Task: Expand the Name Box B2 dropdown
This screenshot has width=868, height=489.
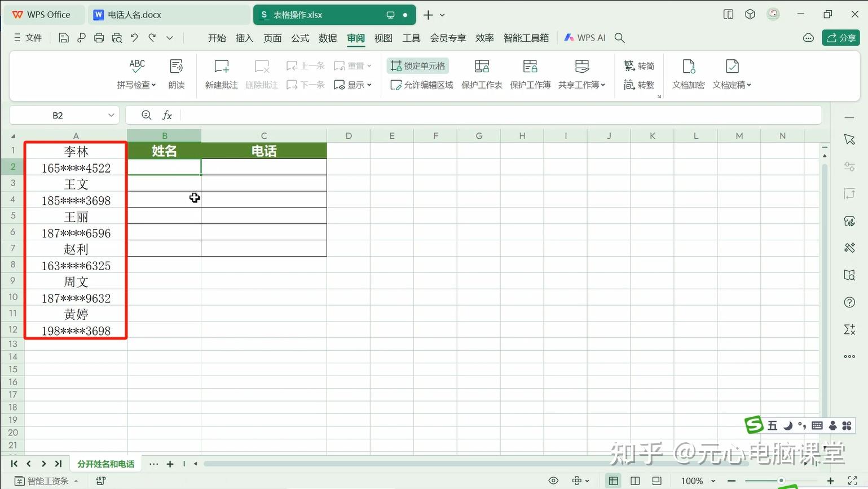Action: (111, 115)
